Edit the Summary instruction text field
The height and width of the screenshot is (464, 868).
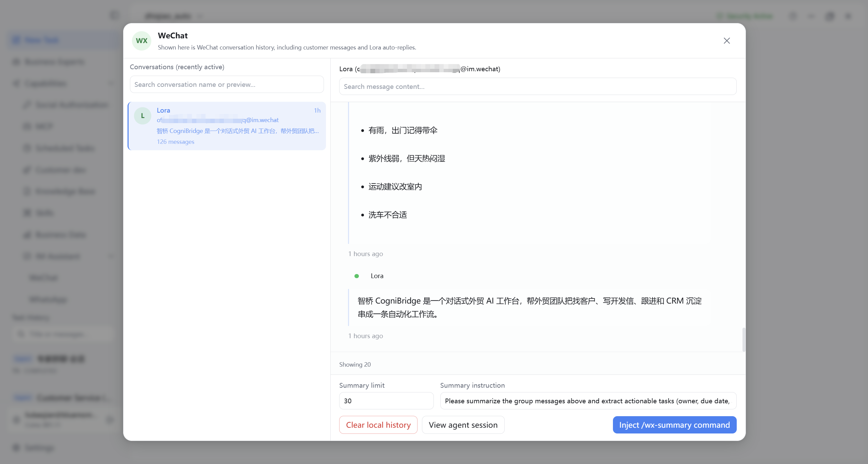point(588,401)
